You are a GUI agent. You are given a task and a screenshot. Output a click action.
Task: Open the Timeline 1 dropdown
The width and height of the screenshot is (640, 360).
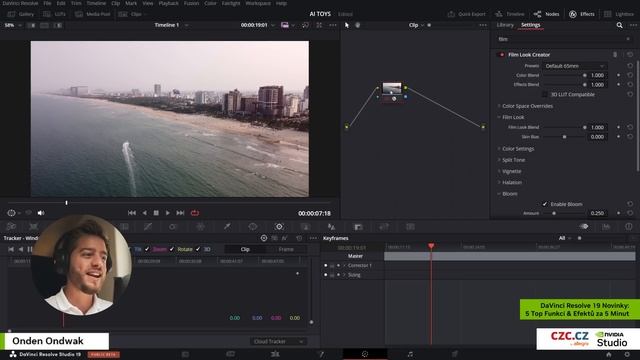(x=171, y=25)
